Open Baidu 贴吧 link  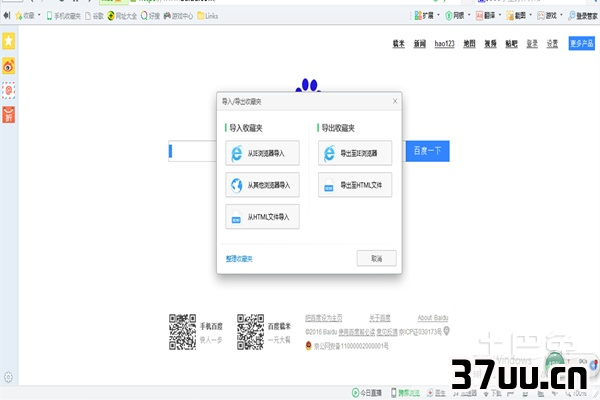point(511,44)
